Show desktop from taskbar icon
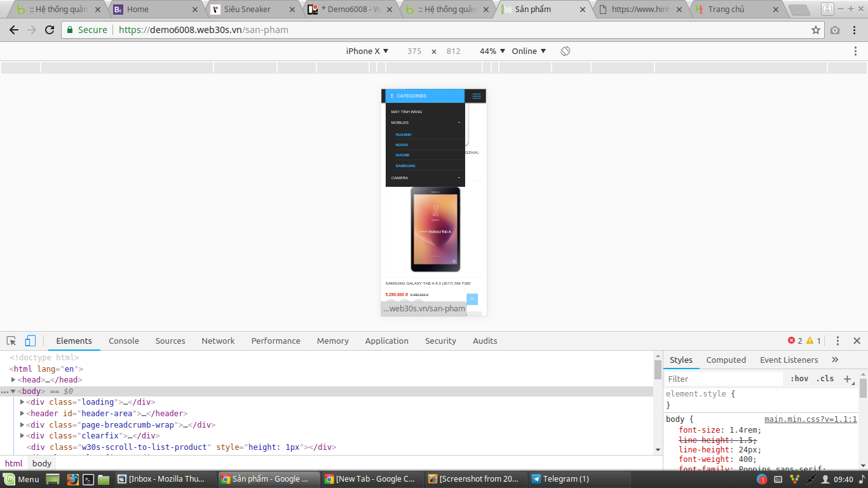This screenshot has width=868, height=488. [x=53, y=479]
